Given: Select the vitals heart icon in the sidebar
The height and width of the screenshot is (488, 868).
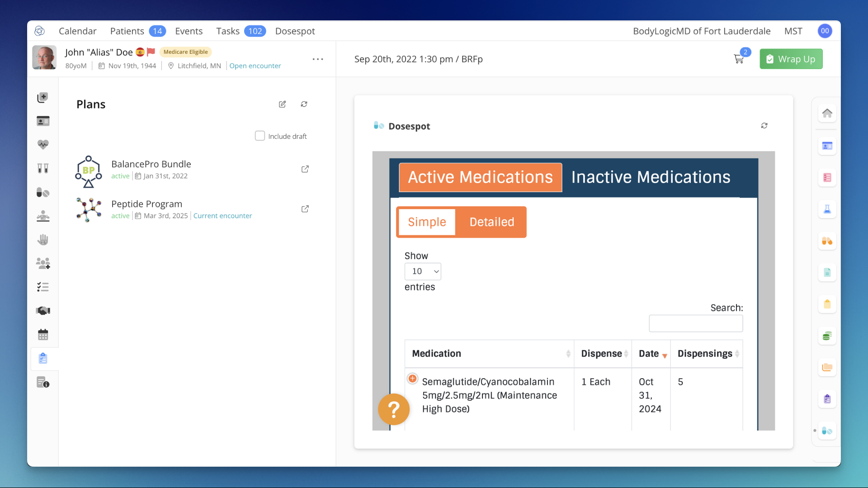Looking at the screenshot, I should click(43, 145).
